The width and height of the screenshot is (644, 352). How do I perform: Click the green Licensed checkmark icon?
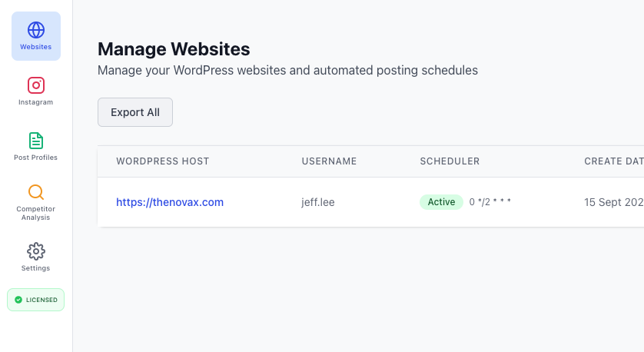coord(18,300)
